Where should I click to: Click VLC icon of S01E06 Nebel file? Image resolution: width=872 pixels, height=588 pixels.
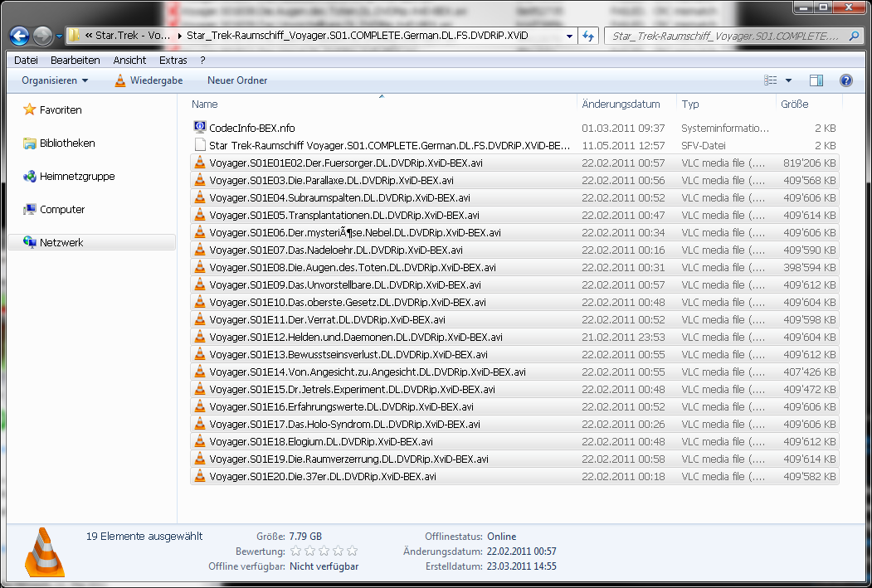(x=200, y=232)
